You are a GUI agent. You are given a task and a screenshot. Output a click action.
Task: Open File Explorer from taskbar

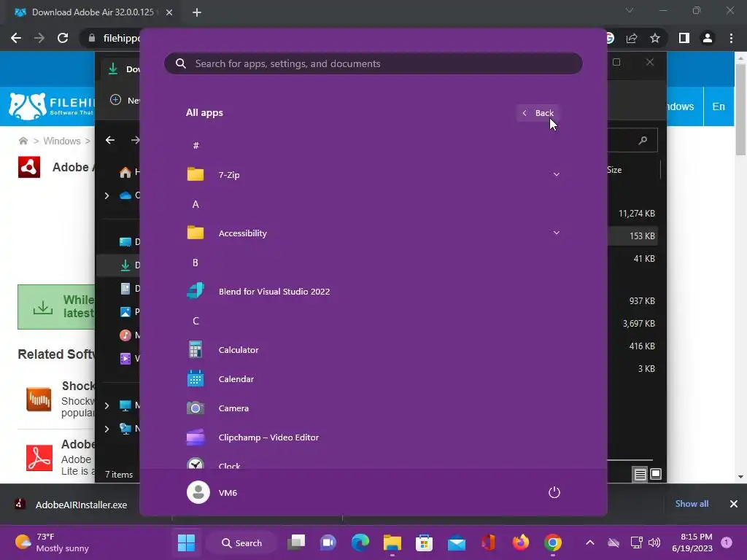[392, 542]
